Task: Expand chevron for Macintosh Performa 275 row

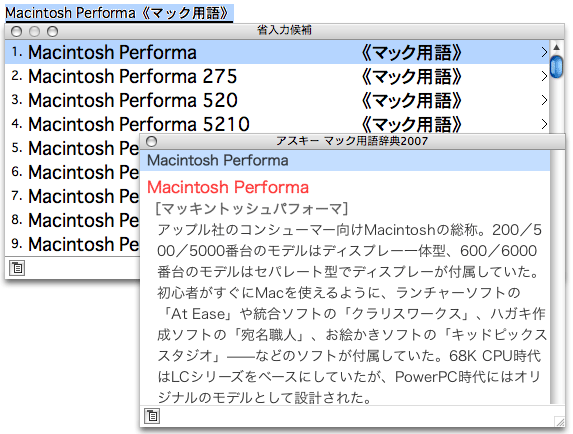Action: (x=544, y=76)
